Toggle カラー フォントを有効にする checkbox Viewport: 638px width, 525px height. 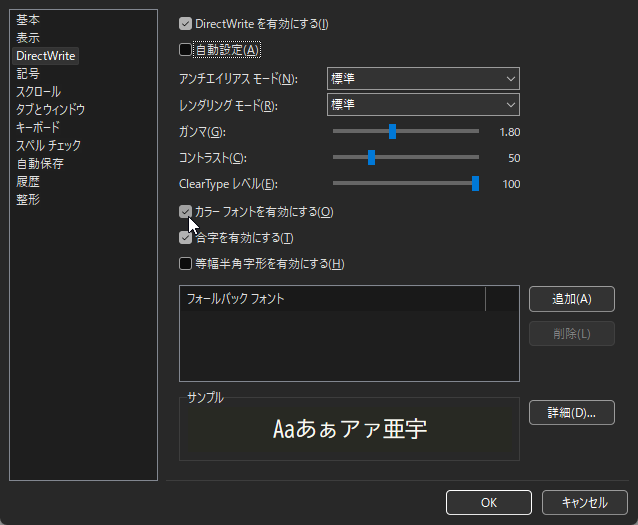pos(185,212)
